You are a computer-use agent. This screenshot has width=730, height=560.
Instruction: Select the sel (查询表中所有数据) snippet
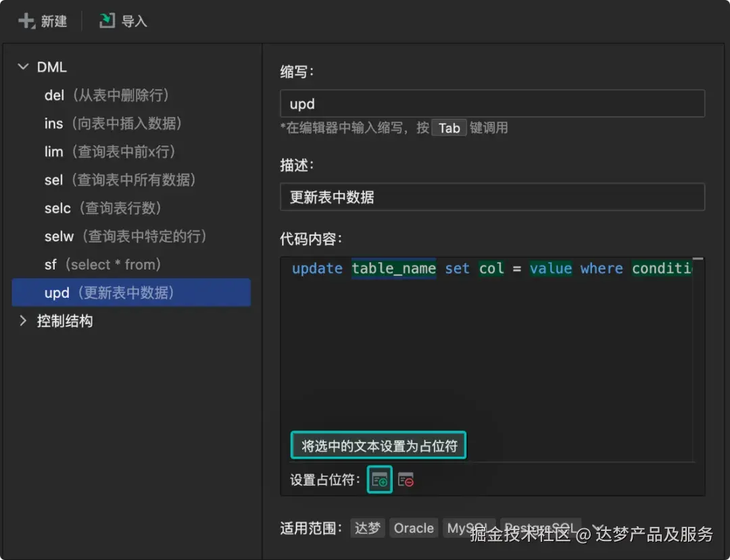pos(131,180)
